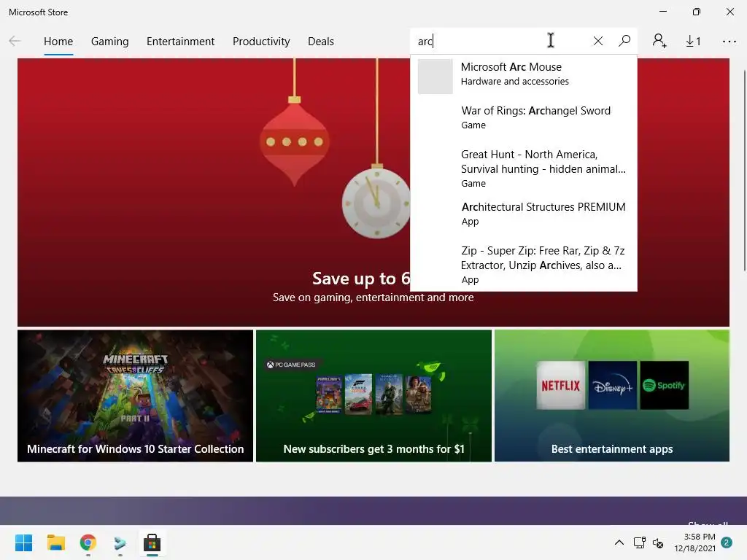Click the Spotify logo in entertainment tile
Screen dimensions: 747x560
click(x=664, y=385)
